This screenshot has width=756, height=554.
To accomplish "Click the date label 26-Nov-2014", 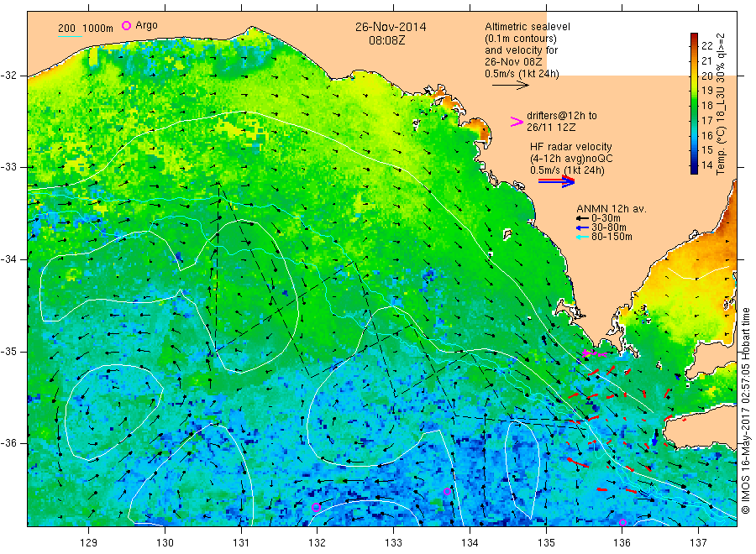I will 391,27.
